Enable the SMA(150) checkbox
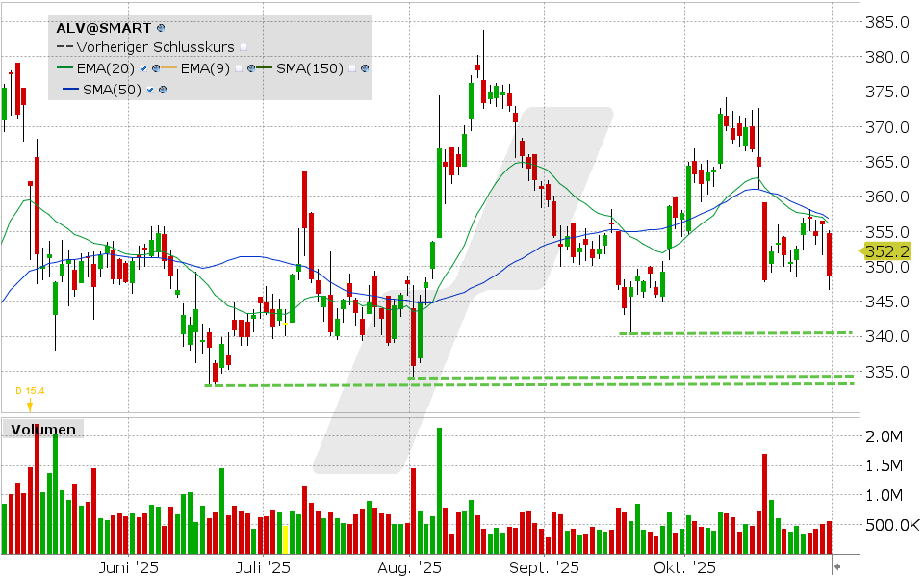924x578 pixels. tap(351, 67)
